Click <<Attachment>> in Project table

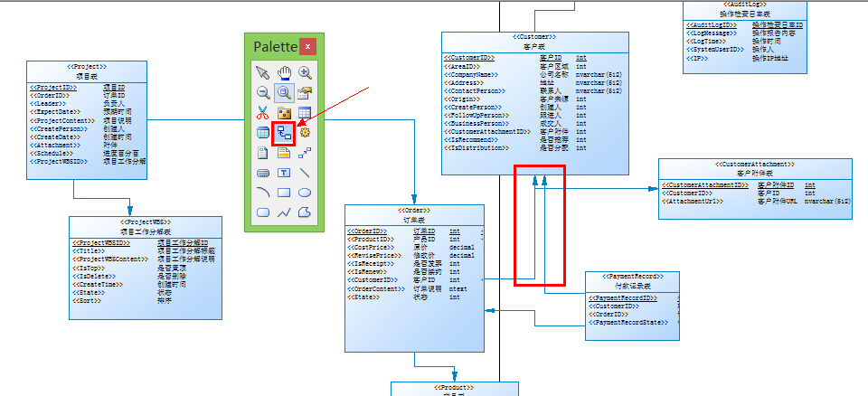pyautogui.click(x=53, y=145)
